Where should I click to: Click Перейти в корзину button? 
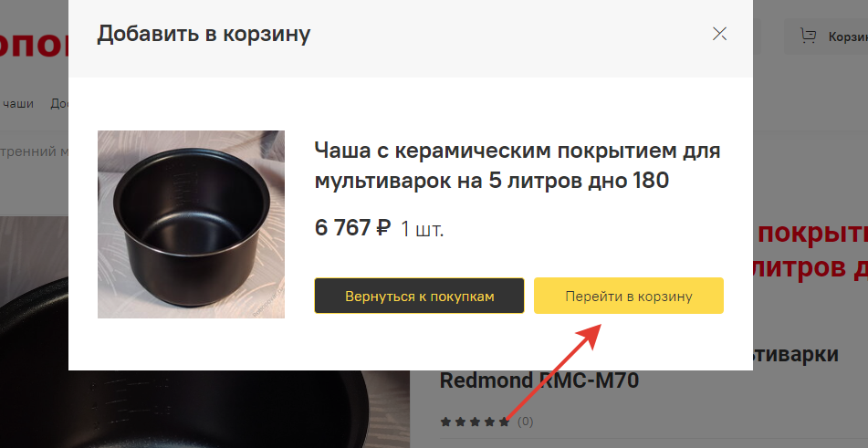coord(628,296)
